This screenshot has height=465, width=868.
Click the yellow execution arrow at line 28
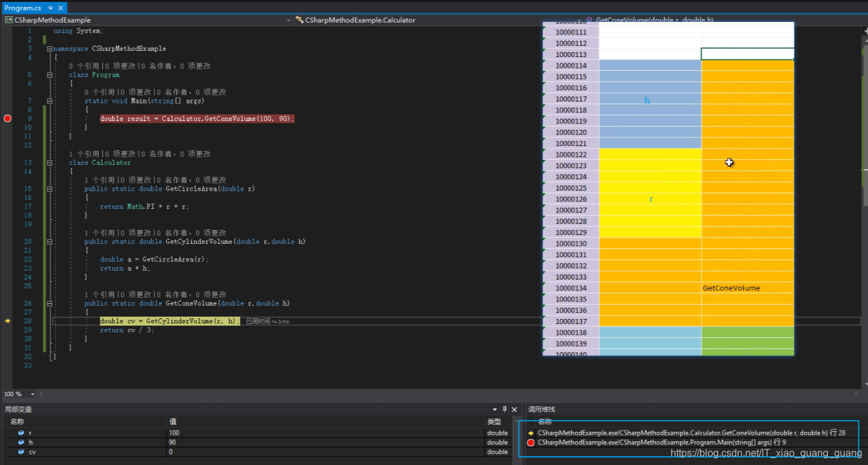pyautogui.click(x=8, y=321)
